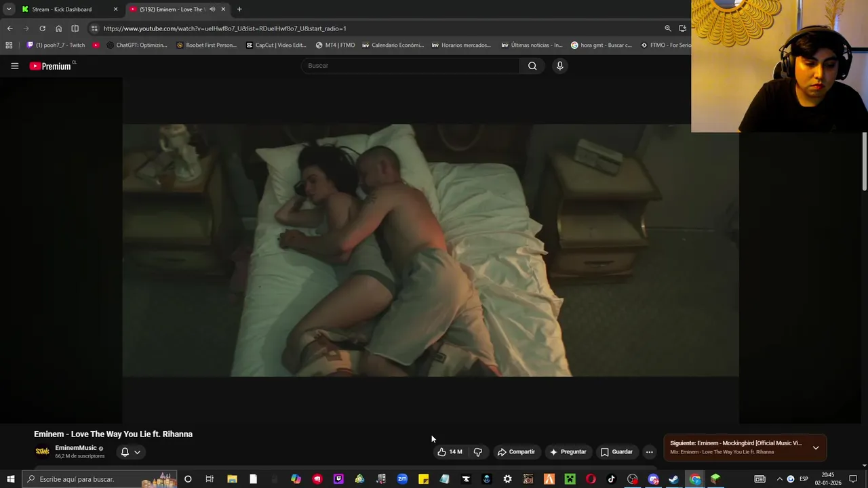
Task: Click Windows taskbar search box
Action: tap(100, 479)
